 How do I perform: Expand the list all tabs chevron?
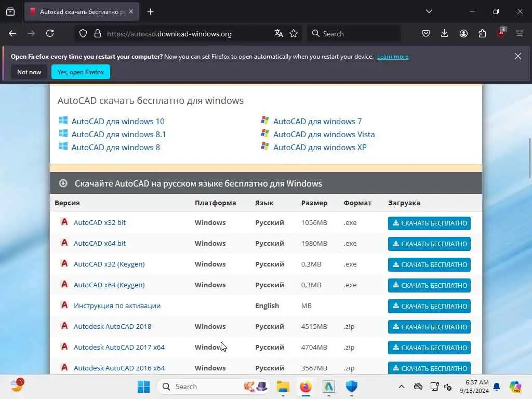click(429, 11)
